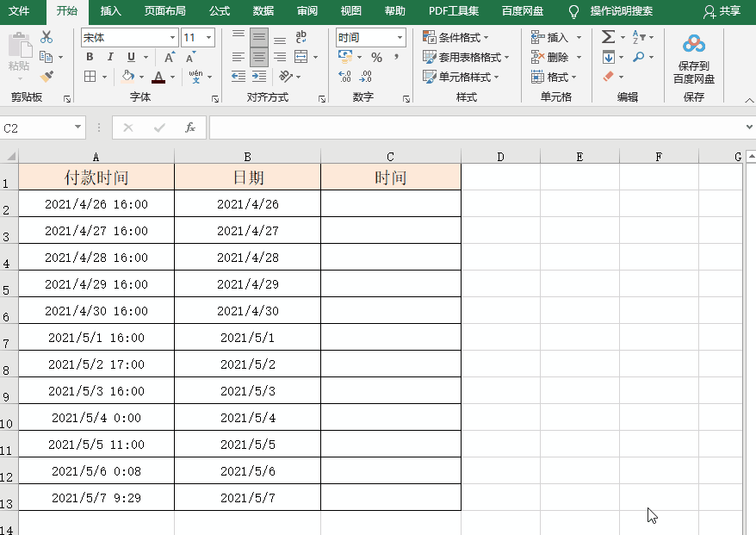The height and width of the screenshot is (535, 756).
Task: Click the Cut scissors icon
Action: pos(46,37)
